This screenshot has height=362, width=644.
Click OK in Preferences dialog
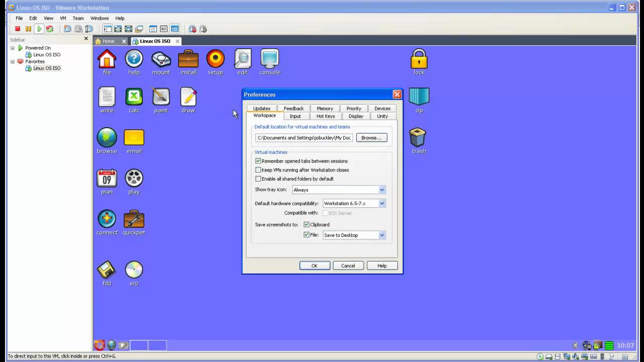point(314,266)
